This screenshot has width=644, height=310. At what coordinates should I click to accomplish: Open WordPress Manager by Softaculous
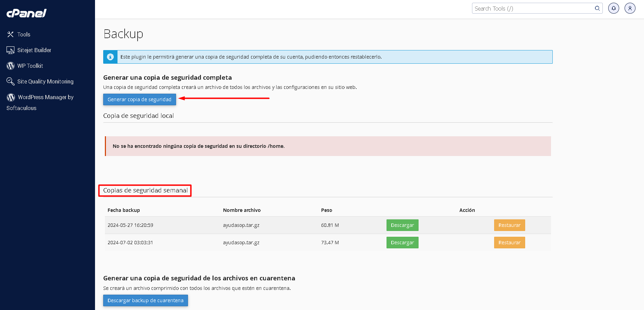(40, 103)
